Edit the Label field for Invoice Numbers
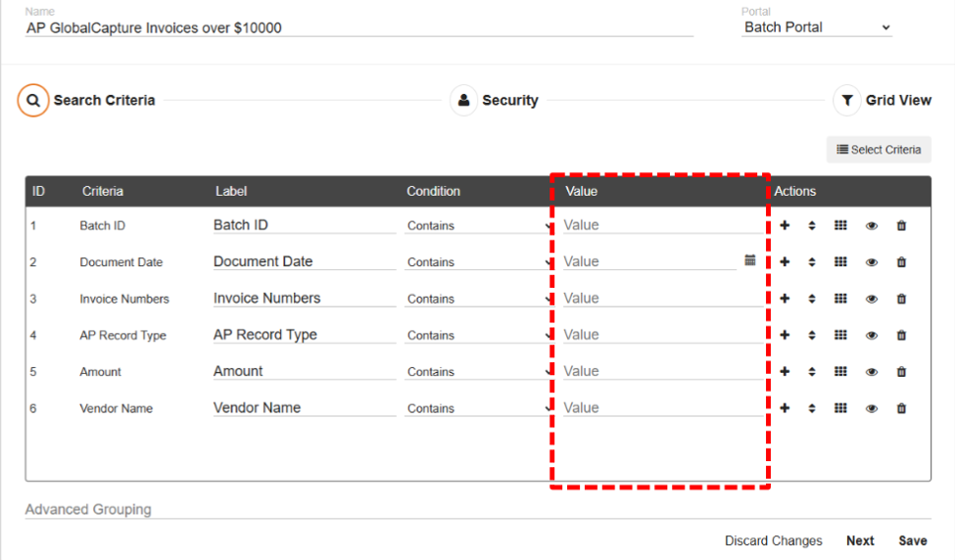The width and height of the screenshot is (955, 560). (x=305, y=299)
